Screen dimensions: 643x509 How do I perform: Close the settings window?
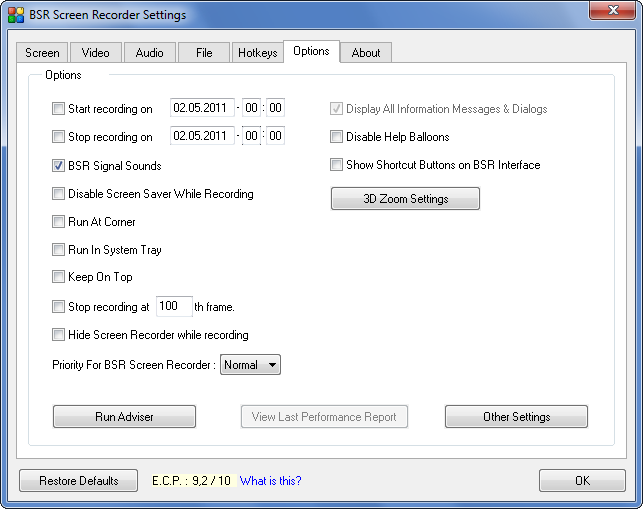613,10
